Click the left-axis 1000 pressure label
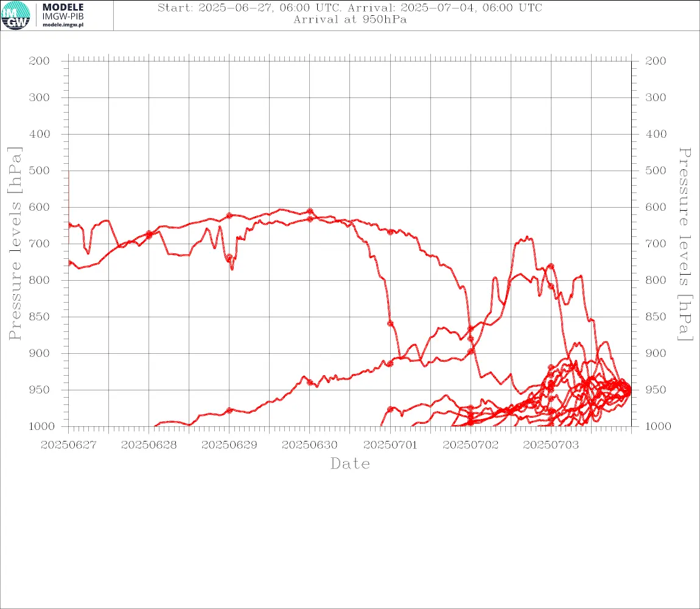The height and width of the screenshot is (609, 700). coord(42,426)
